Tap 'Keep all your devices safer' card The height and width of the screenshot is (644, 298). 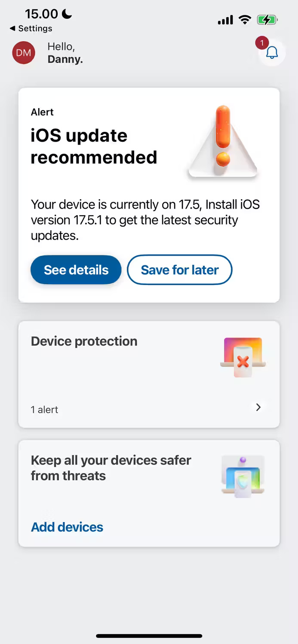(149, 493)
